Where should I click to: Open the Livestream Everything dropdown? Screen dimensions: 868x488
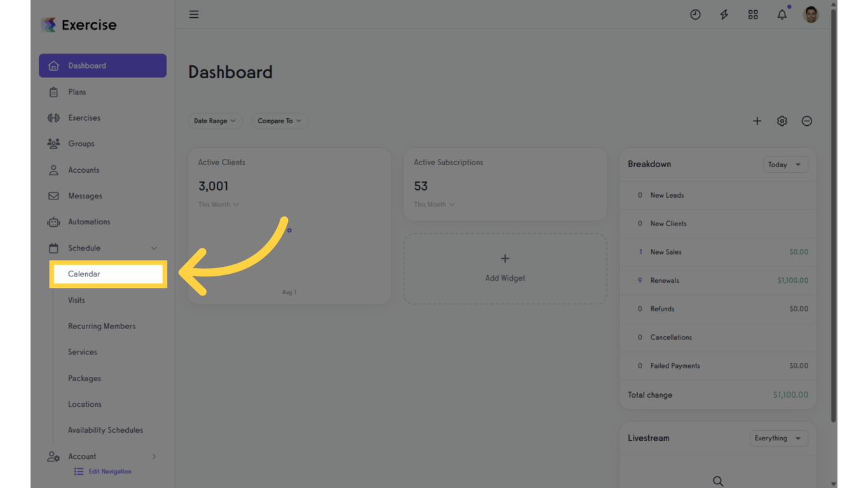click(778, 438)
